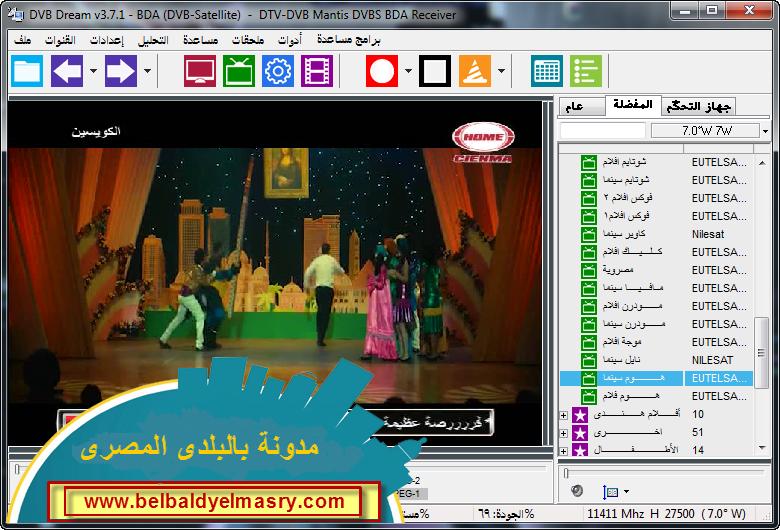780x530 pixels.
Task: Open the مساعدة menu
Action: pos(200,40)
